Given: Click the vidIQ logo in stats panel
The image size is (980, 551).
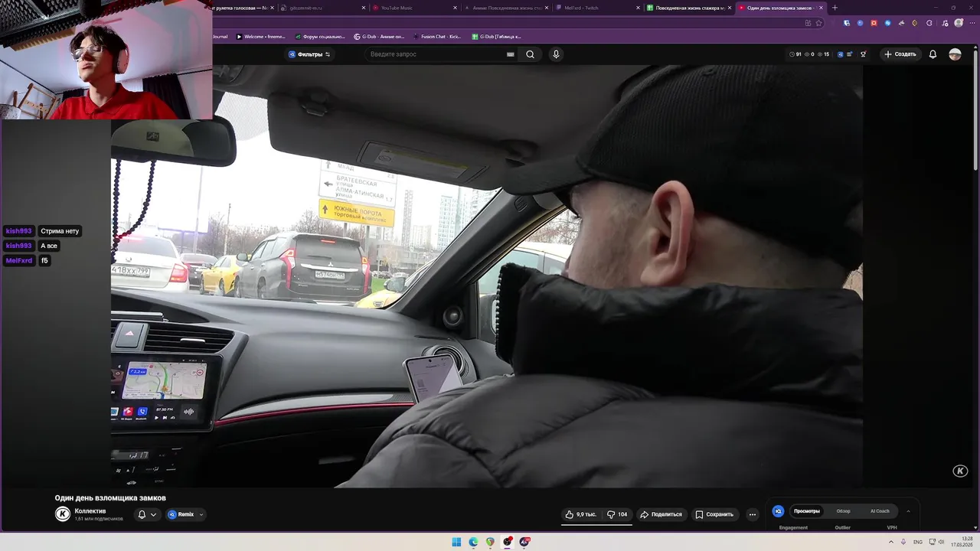Looking at the screenshot, I should coord(778,511).
